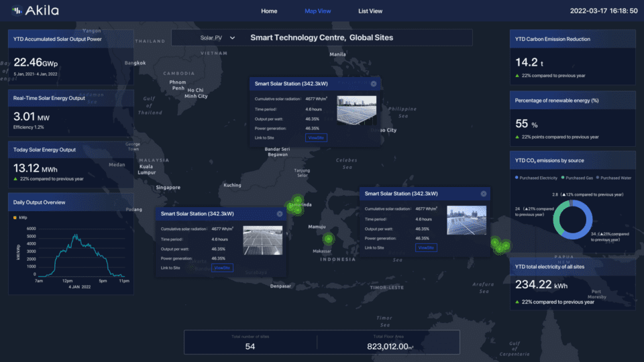644x362 pixels.
Task: Select the green site marker near Makassar
Action: (328, 239)
